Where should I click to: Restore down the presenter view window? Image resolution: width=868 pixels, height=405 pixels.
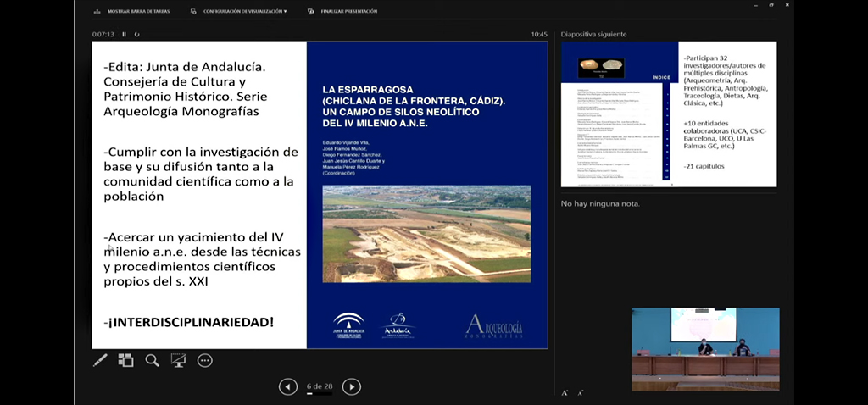(x=771, y=5)
